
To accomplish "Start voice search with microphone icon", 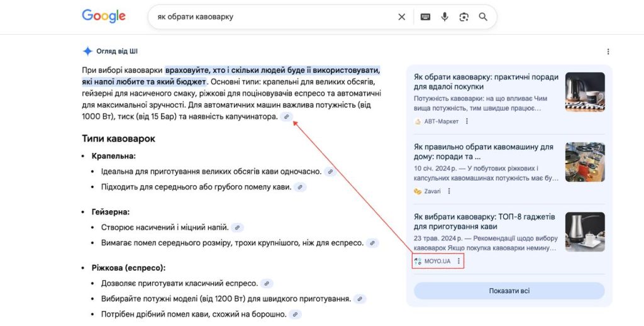I will click(x=445, y=17).
